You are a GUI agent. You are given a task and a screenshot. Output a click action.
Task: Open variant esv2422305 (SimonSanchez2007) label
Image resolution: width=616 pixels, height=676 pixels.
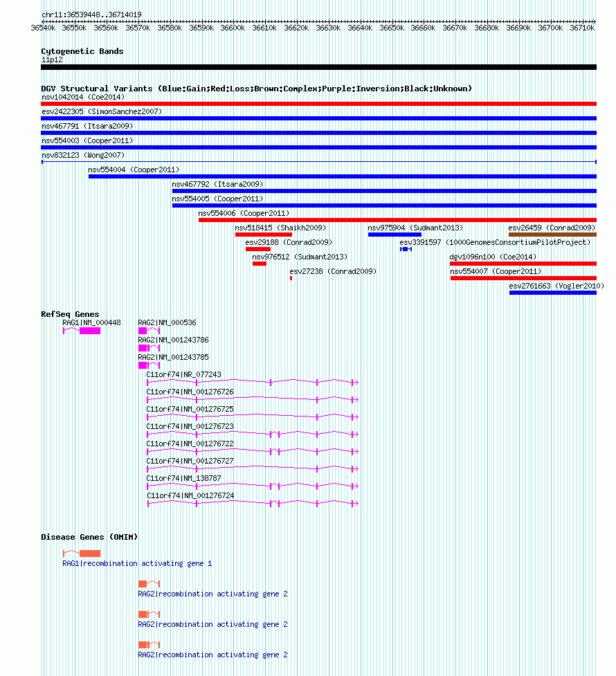(x=102, y=111)
